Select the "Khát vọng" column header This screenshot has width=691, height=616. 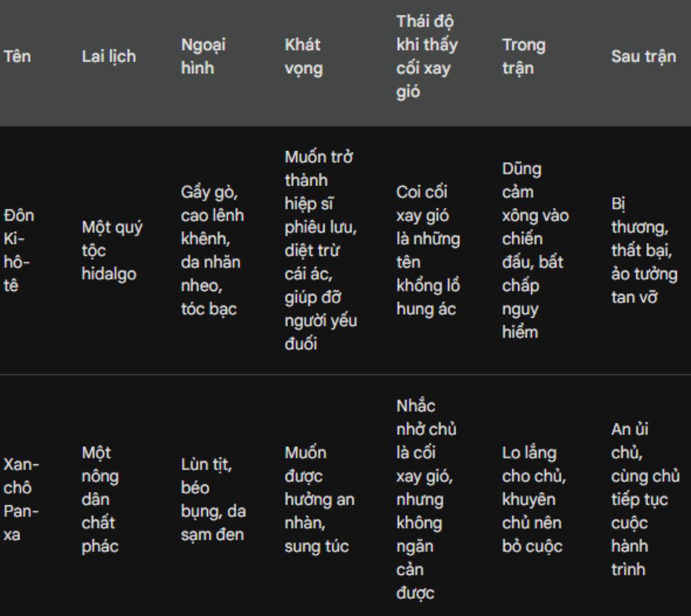coord(303,56)
